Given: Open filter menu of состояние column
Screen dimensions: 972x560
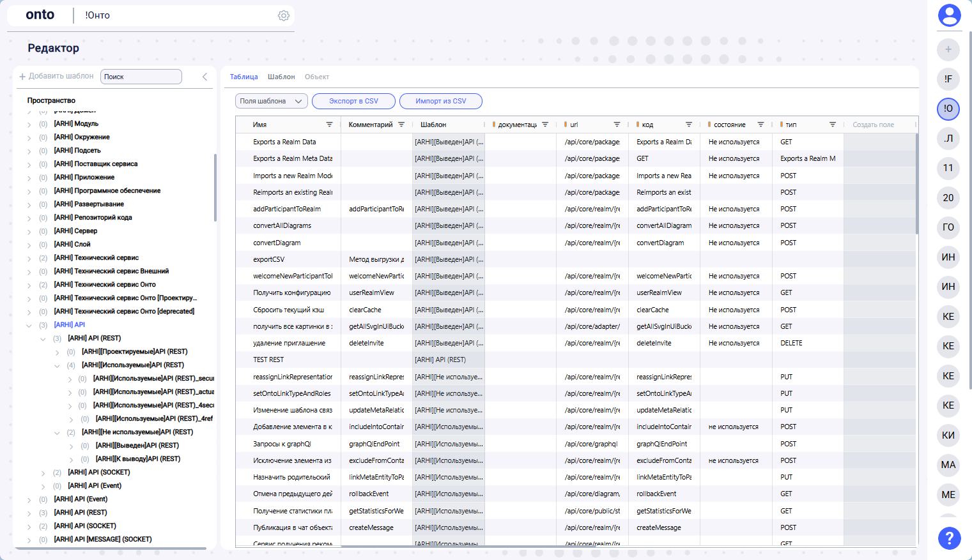Looking at the screenshot, I should (760, 125).
